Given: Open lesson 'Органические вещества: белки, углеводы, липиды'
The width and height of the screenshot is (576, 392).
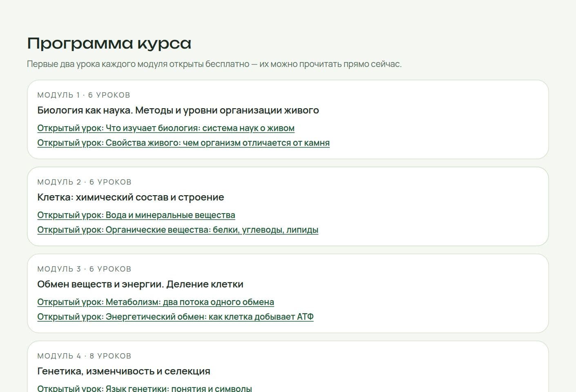Looking at the screenshot, I should pos(178,230).
